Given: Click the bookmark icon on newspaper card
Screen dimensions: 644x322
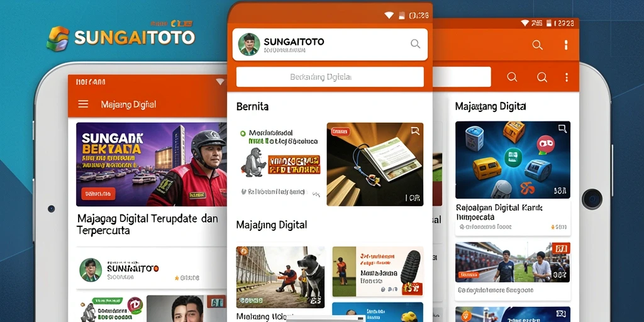Looking at the screenshot, I should [415, 131].
